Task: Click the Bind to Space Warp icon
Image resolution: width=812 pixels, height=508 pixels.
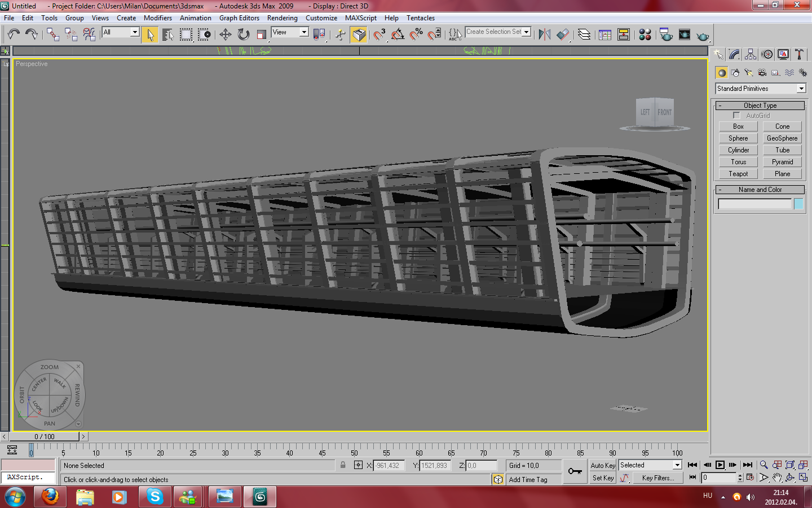Action: (x=89, y=34)
